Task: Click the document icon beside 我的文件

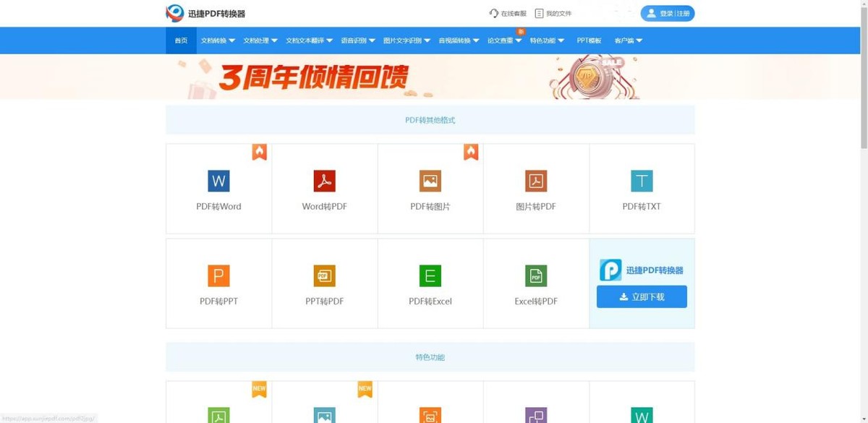Action: coord(539,13)
